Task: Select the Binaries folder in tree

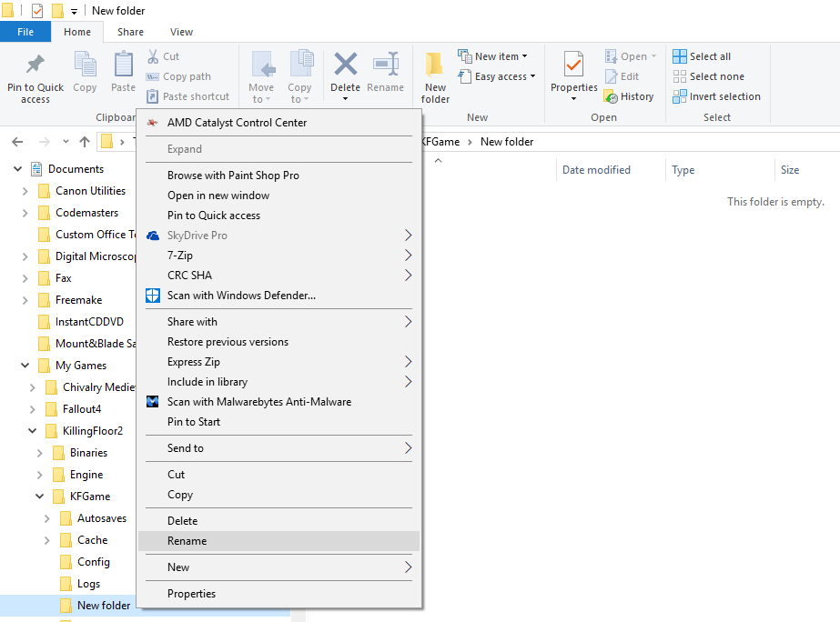Action: [89, 453]
